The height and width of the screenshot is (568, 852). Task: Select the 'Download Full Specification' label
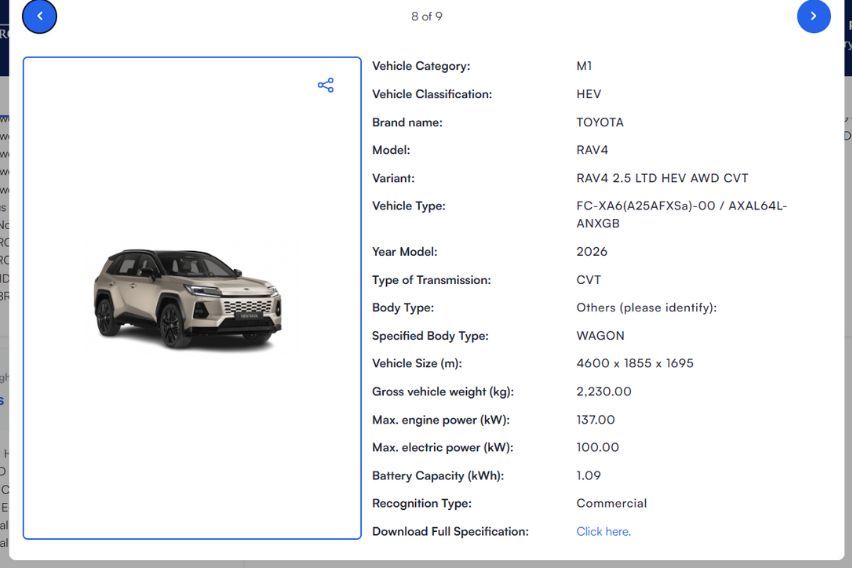[x=450, y=531]
